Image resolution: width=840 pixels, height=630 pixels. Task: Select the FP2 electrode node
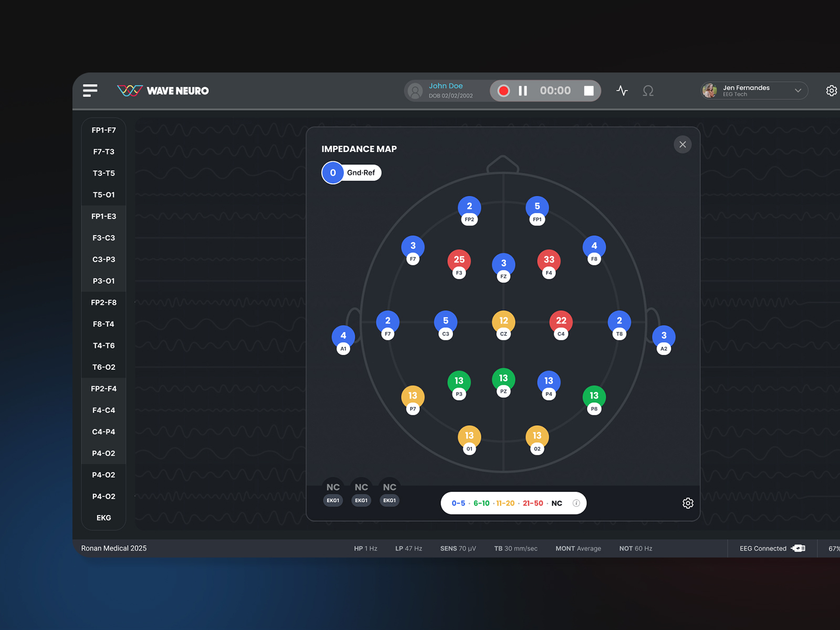[469, 211]
